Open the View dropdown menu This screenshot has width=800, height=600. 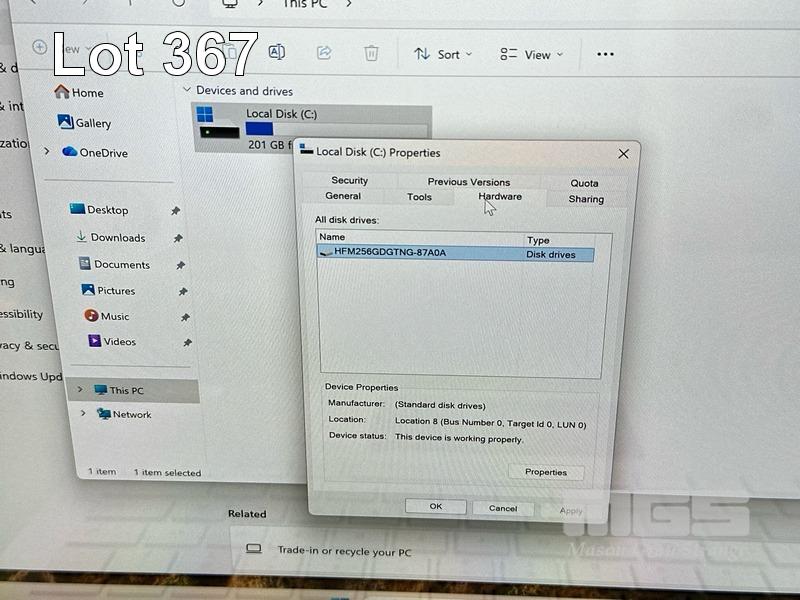pos(532,55)
